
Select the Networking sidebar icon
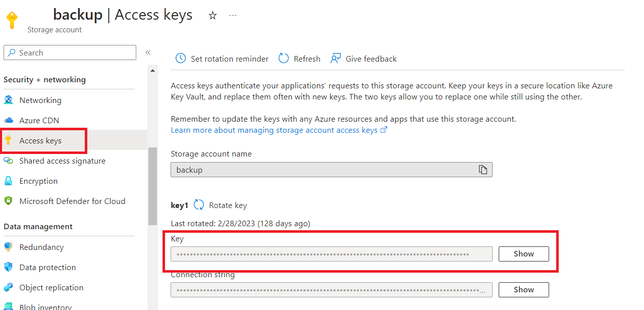coord(9,100)
